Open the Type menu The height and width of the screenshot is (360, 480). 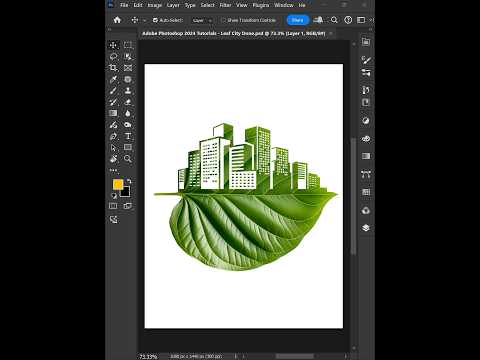pyautogui.click(x=190, y=5)
